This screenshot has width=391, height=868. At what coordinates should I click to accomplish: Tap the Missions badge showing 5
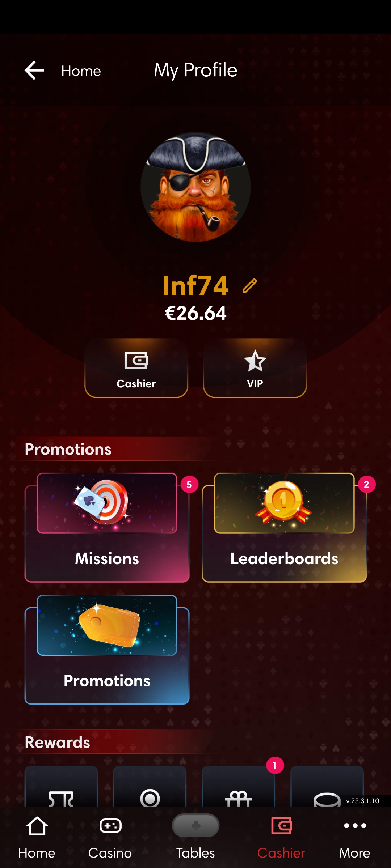pyautogui.click(x=189, y=485)
